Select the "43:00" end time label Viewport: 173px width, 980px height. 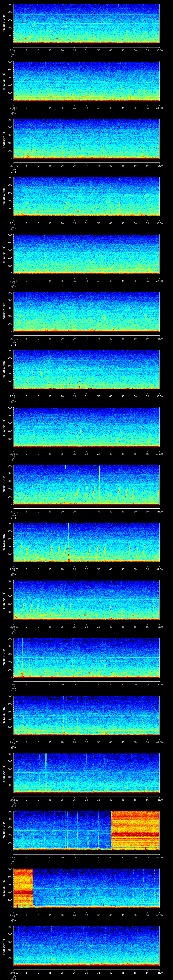pos(159,799)
